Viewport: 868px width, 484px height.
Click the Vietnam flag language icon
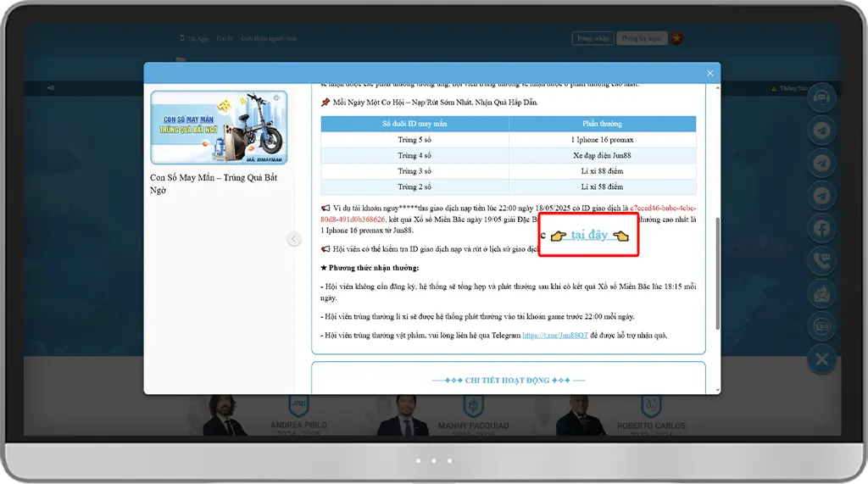click(676, 38)
